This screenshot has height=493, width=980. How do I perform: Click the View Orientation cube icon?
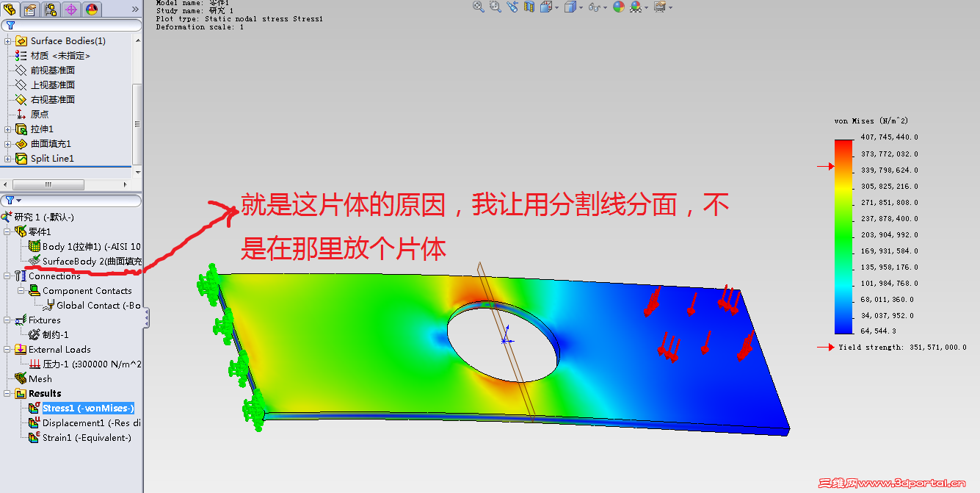coord(545,7)
